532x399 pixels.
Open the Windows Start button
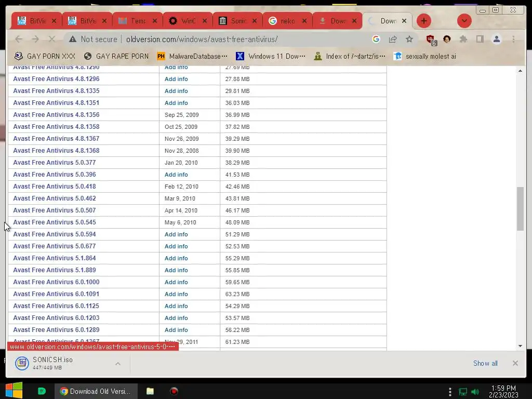click(x=14, y=391)
